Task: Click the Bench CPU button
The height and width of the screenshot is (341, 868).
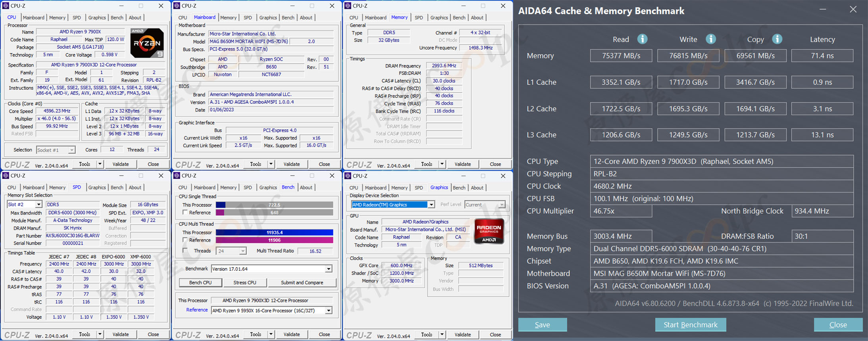Action: tap(200, 283)
